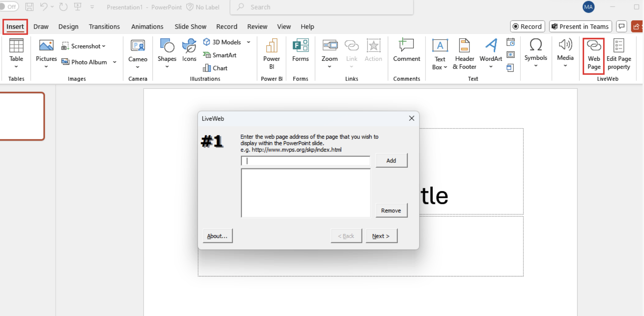Switch to the Insert tab
The image size is (644, 316).
pos(15,27)
